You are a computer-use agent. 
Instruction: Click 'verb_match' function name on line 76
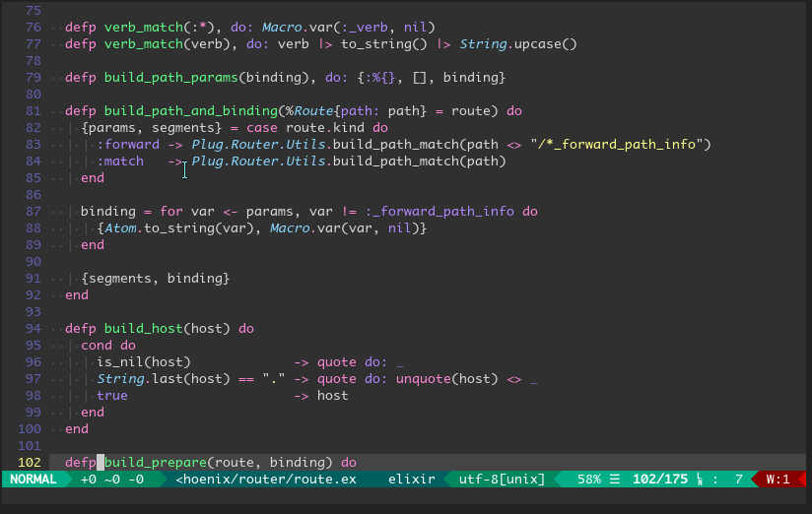[x=144, y=27]
